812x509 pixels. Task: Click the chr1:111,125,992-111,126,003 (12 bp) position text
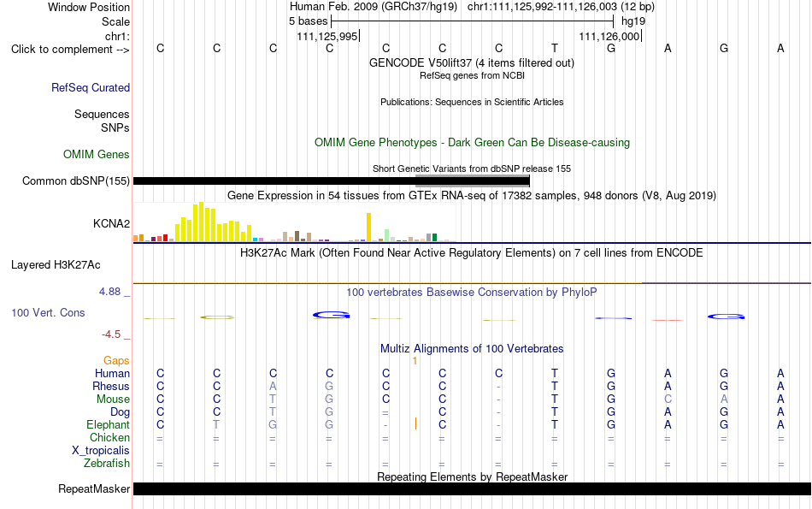pyautogui.click(x=562, y=7)
